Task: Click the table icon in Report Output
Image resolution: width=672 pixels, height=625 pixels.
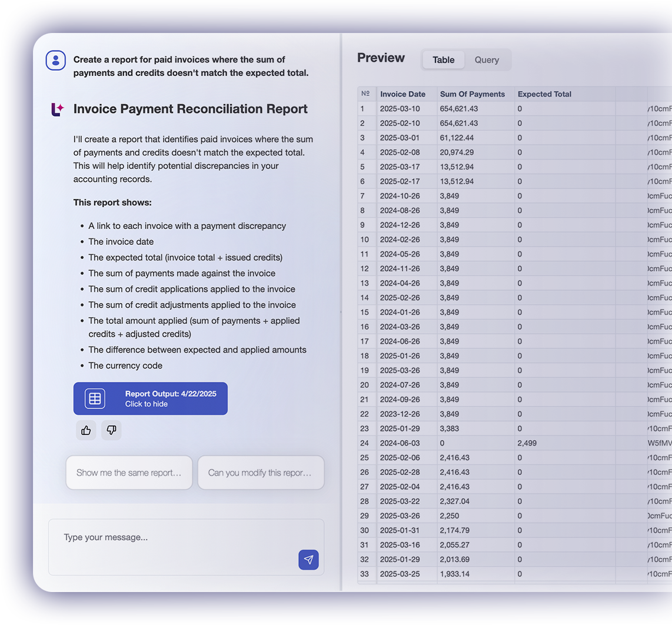Action: point(95,398)
